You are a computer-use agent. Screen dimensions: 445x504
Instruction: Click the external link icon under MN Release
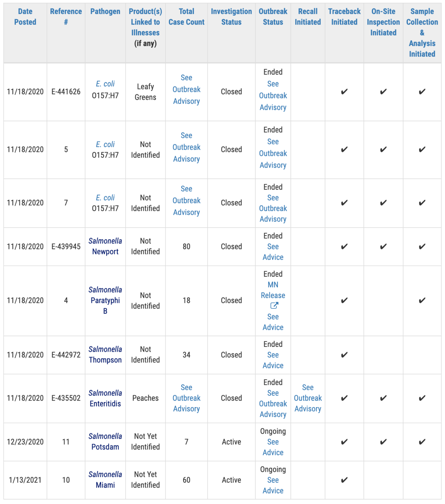pos(274,306)
